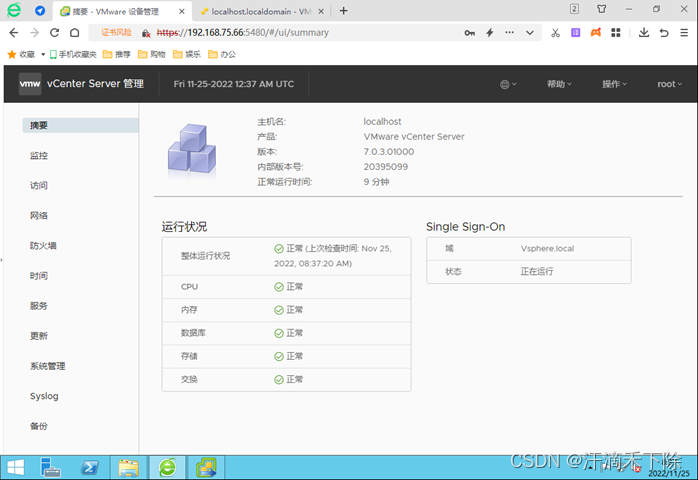This screenshot has width=698, height=480.
Task: Click the certificate risk warning label
Action: coord(116,33)
